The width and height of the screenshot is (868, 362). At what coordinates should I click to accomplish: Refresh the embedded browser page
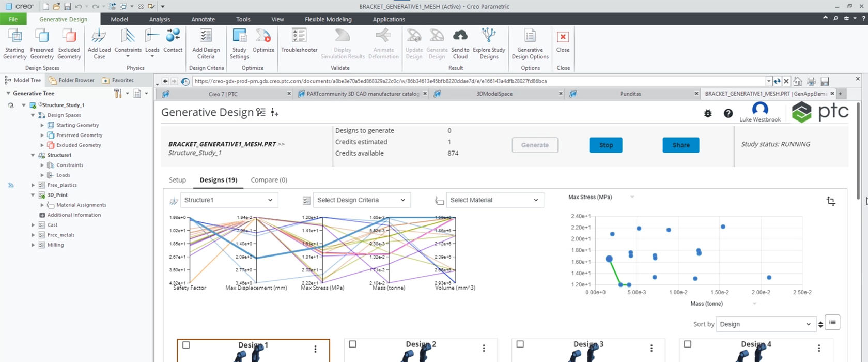click(777, 81)
